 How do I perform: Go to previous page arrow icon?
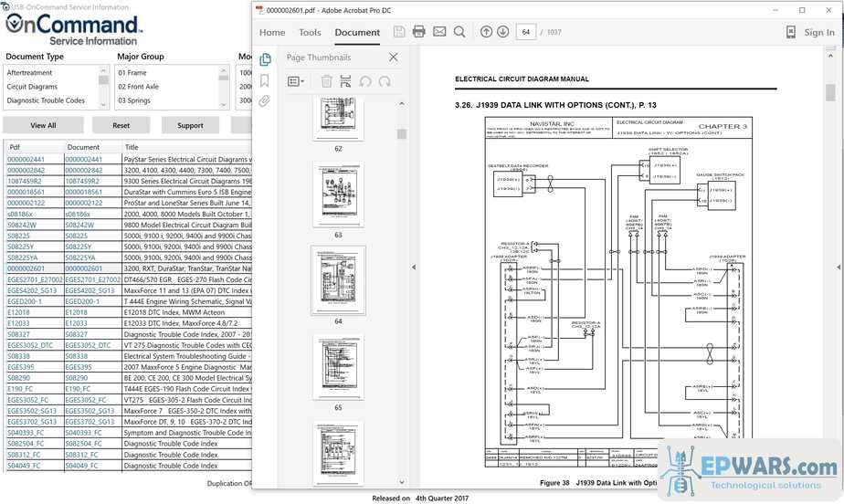click(x=486, y=32)
